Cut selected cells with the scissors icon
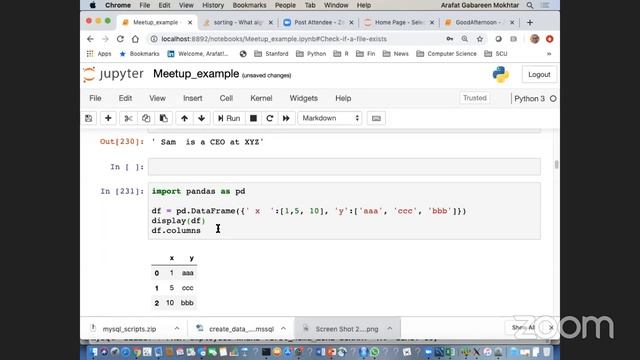640x360 pixels. [128, 118]
